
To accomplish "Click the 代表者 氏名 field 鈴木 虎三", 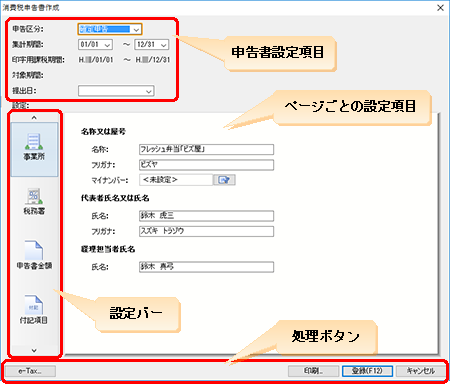I will (x=206, y=216).
